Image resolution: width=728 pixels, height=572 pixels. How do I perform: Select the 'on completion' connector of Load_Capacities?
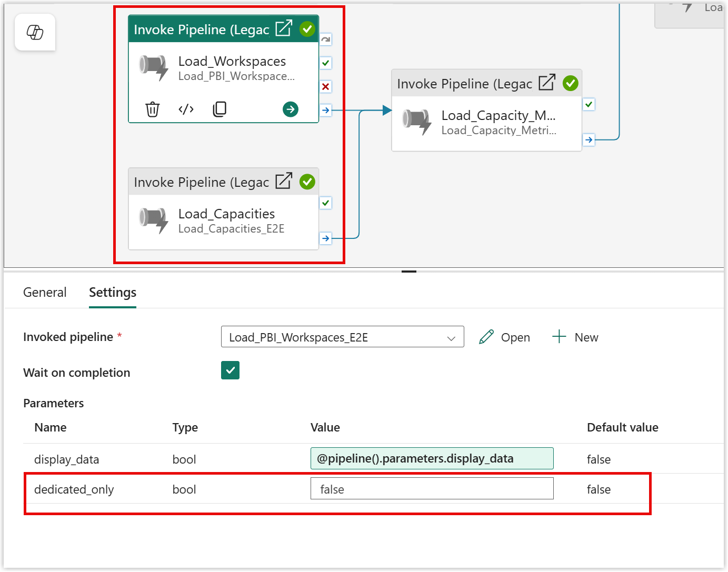coord(326,238)
